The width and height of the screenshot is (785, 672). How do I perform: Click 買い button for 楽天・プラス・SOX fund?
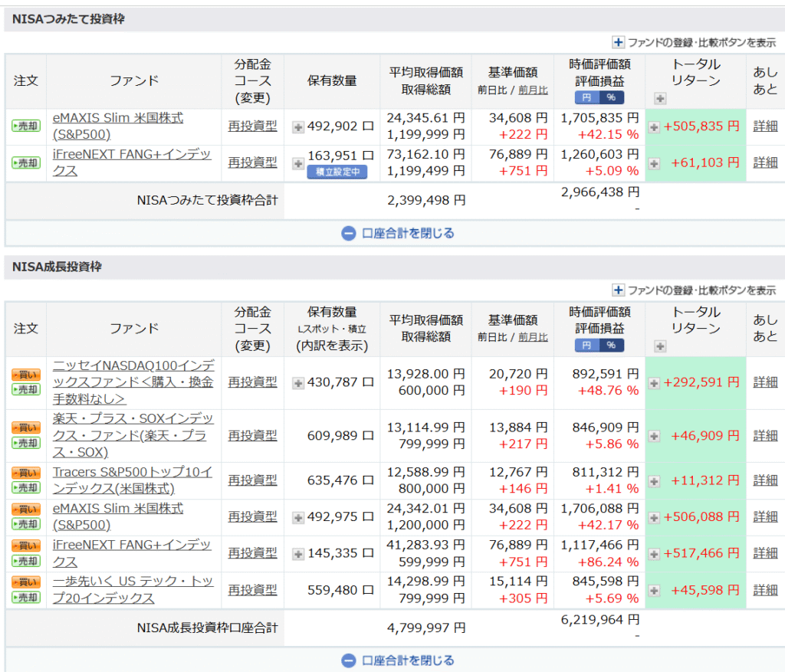(x=26, y=428)
